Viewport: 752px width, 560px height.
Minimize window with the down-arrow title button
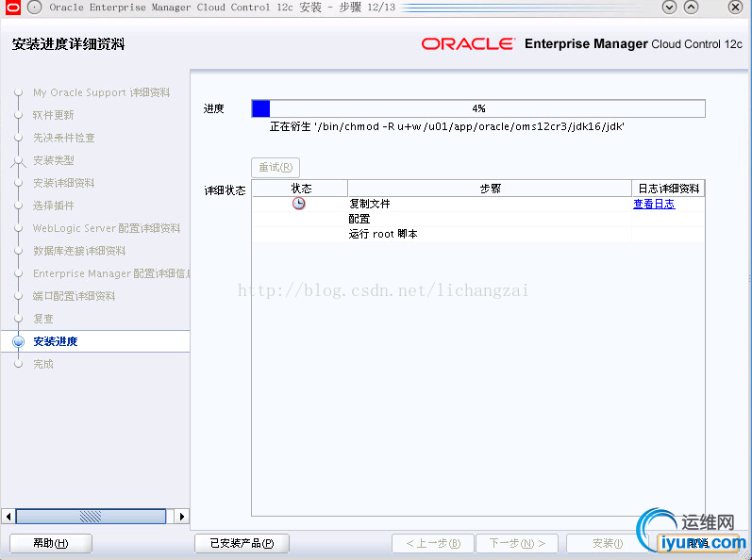(670, 8)
